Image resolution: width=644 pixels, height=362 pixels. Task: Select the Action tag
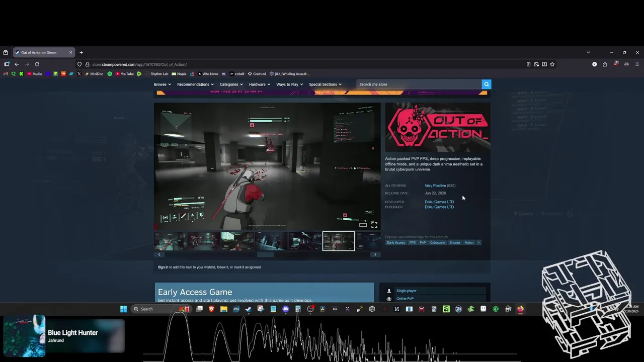pos(469,243)
